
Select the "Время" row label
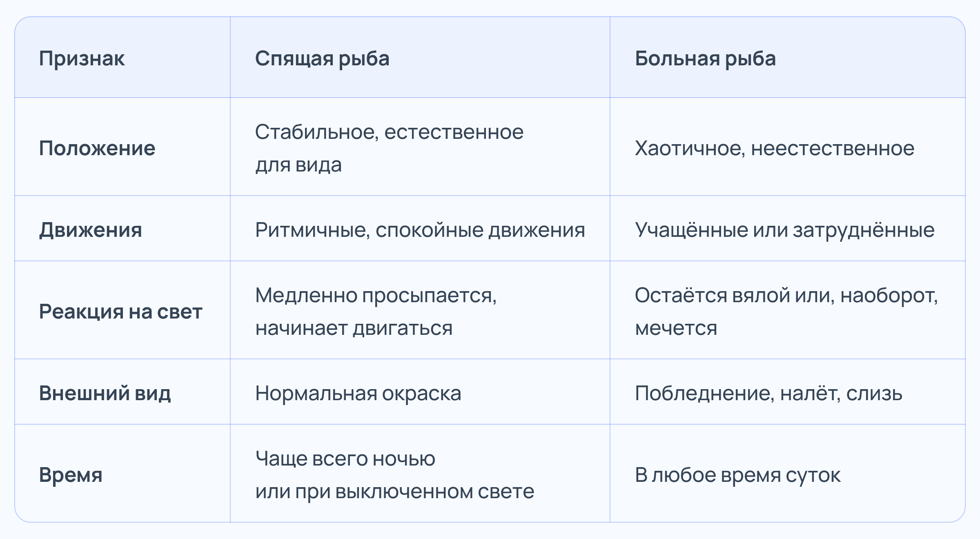pos(71,474)
